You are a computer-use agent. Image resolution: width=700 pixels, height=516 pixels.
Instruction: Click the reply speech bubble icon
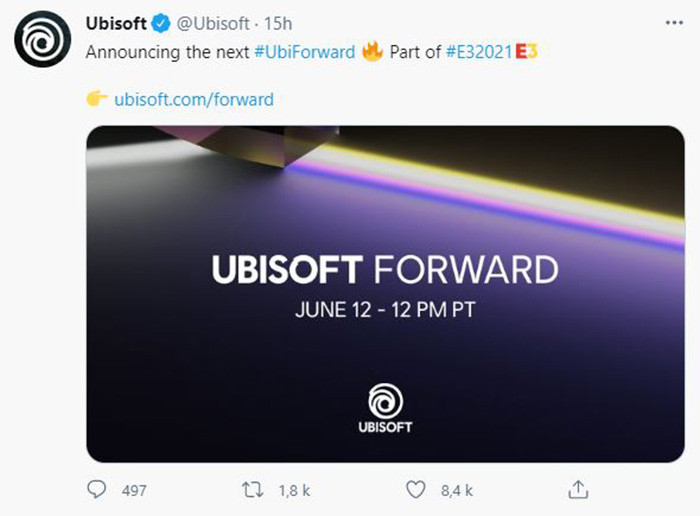click(x=96, y=489)
